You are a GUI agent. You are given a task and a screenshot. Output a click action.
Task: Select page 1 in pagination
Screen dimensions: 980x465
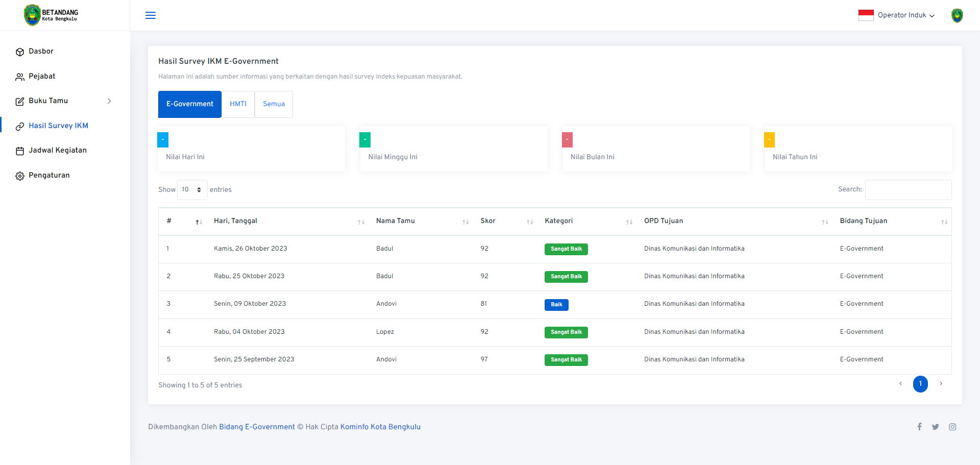point(920,384)
